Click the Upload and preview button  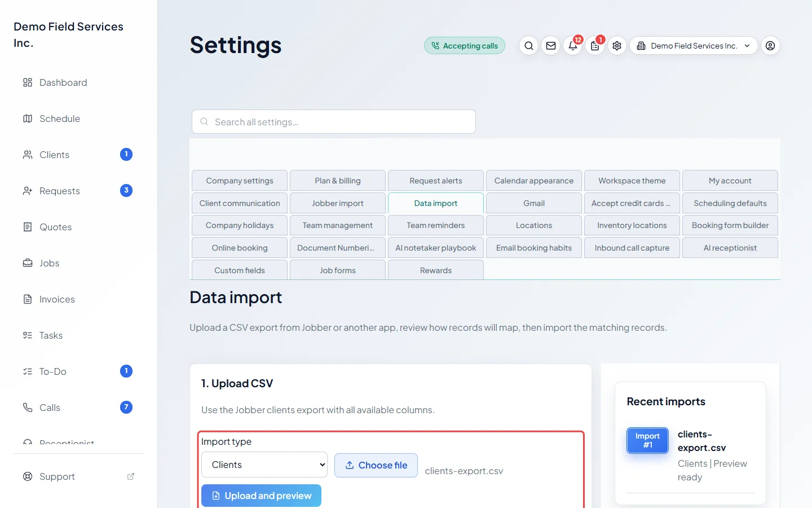pyautogui.click(x=261, y=496)
